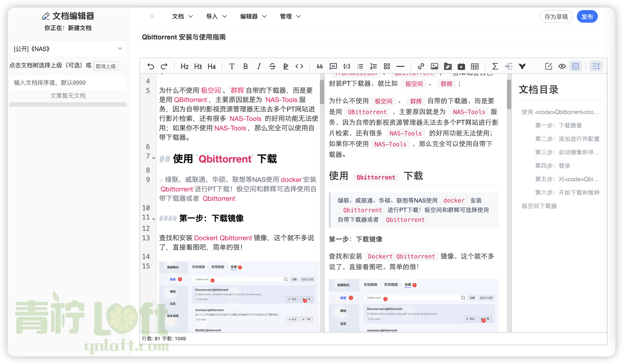Toggle bold formatting
The width and height of the screenshot is (623, 364).
(246, 66)
